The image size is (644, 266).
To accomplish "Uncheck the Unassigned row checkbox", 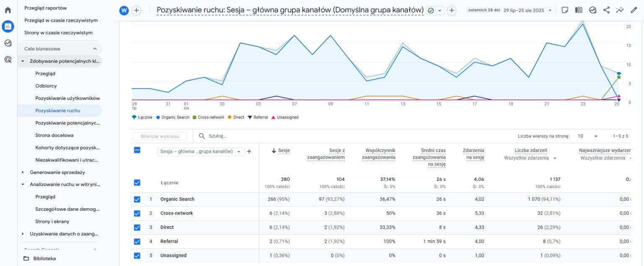I will click(137, 256).
